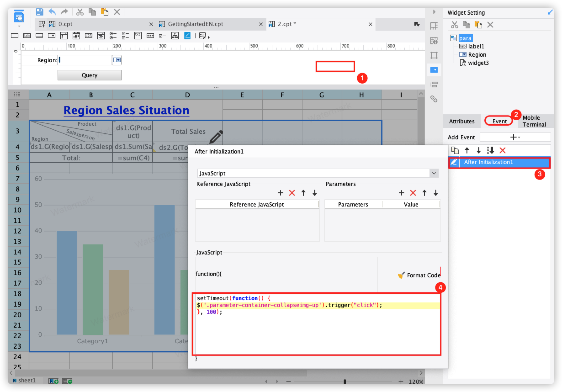Switch to the GettingStartedEN.cpt tab
The image size is (562, 392).
pyautogui.click(x=195, y=24)
